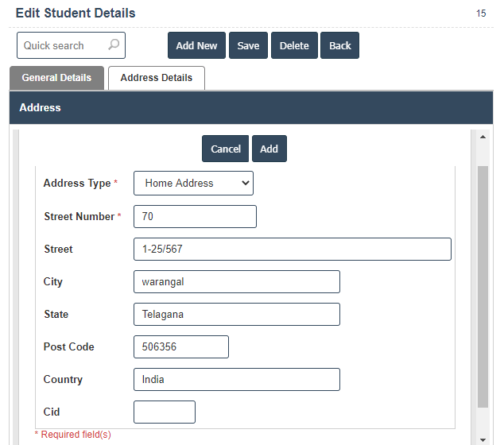Open the Address Type dropdown
The width and height of the screenshot is (504, 445).
click(x=193, y=183)
